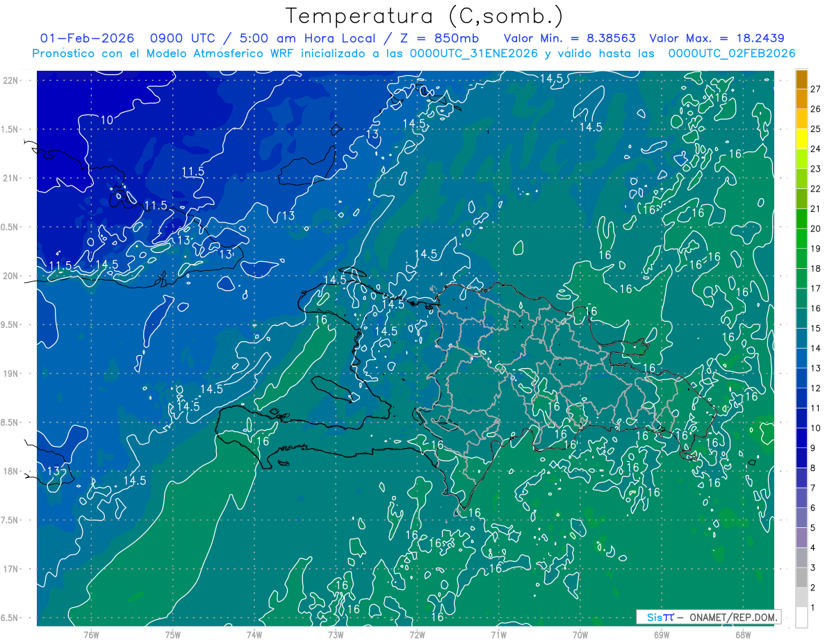Pick the orange colorbar swatch above 27
Viewport: 834px width, 644px height.
click(x=801, y=79)
